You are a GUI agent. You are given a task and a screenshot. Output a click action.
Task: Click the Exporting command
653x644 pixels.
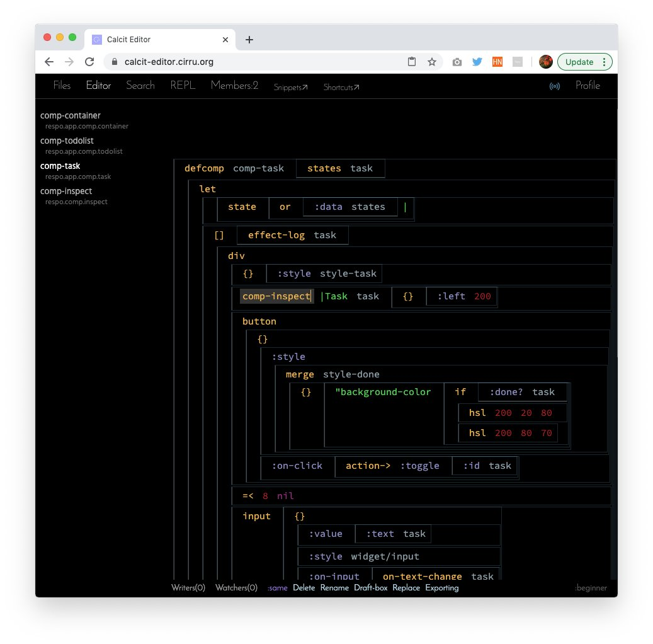click(442, 588)
